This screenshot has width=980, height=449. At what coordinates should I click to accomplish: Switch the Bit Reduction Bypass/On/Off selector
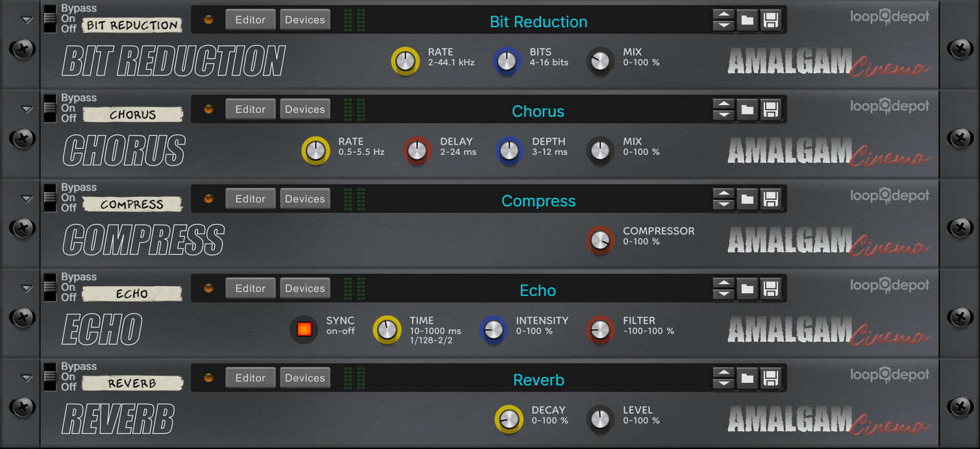click(x=50, y=19)
